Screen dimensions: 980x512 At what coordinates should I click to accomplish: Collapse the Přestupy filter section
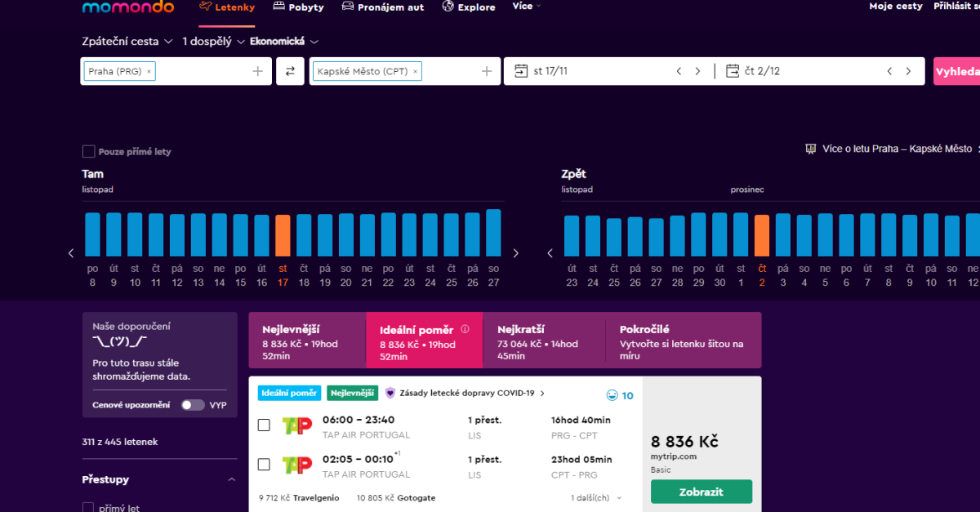pyautogui.click(x=231, y=480)
